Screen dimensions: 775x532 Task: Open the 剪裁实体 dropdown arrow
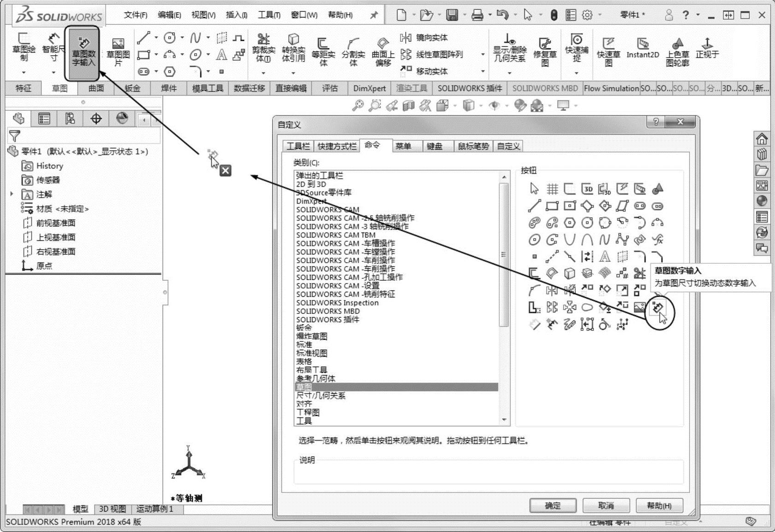pos(263,73)
